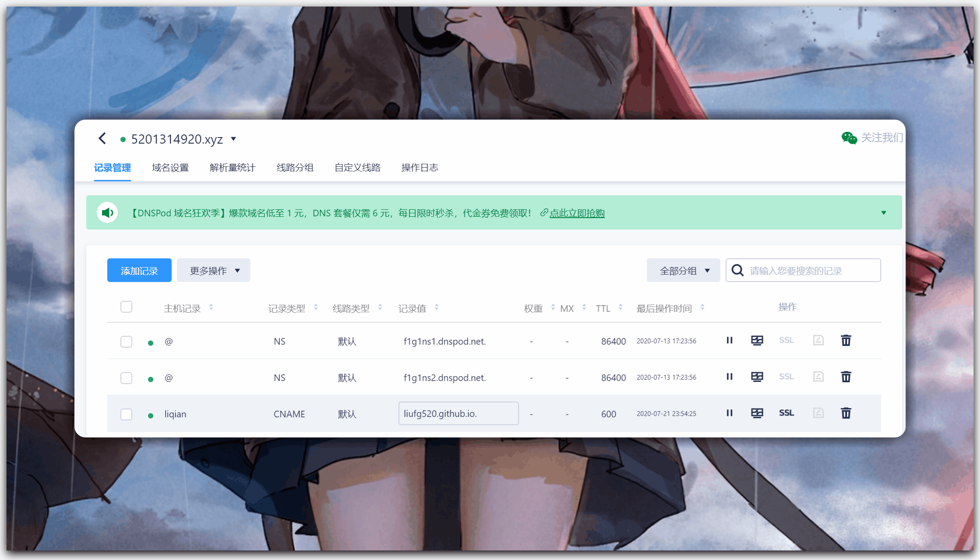Click the CNAME record type cell
980x560 pixels.
pos(289,414)
